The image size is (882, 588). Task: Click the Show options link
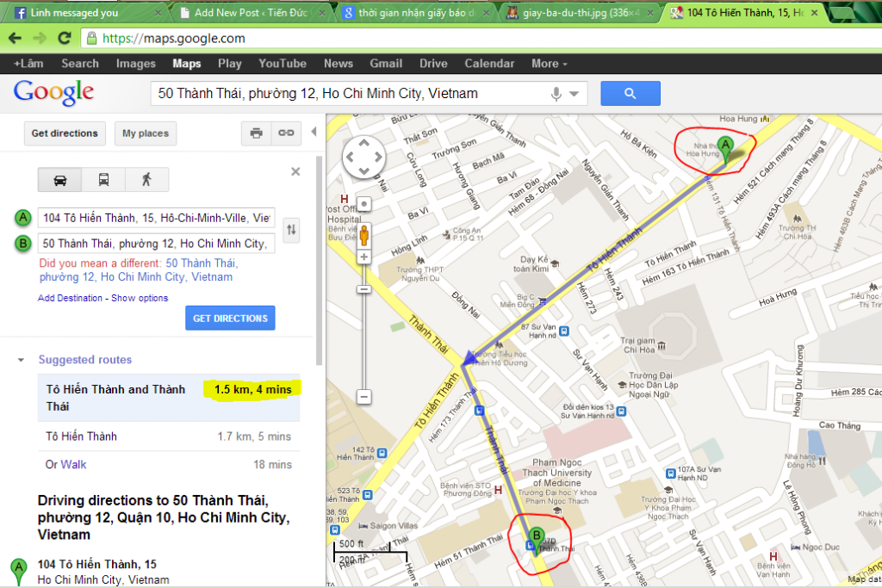click(140, 298)
